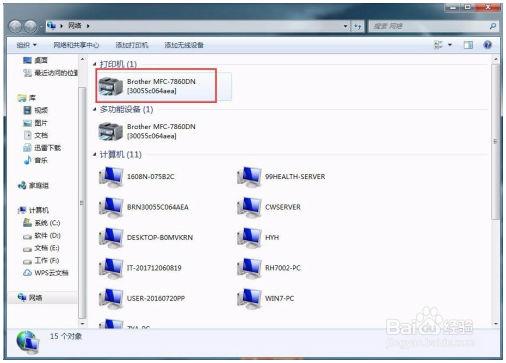Select computer icon for 99HEALTH-SERVER

tap(249, 177)
